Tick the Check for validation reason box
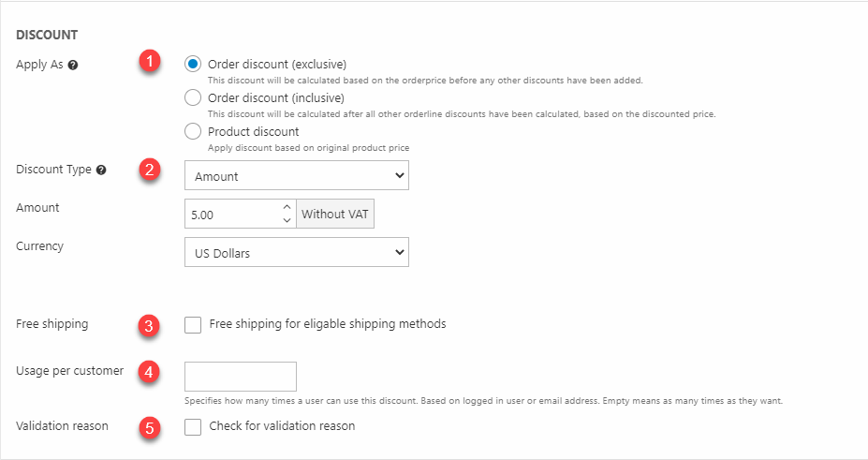The width and height of the screenshot is (868, 460). (x=193, y=427)
